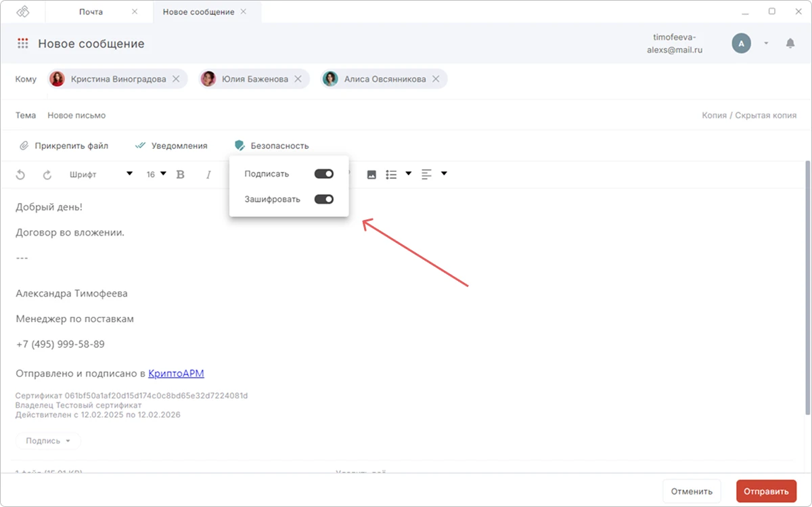Screen dimensions: 812x507
Task: Click the redo arrow icon
Action: click(47, 175)
